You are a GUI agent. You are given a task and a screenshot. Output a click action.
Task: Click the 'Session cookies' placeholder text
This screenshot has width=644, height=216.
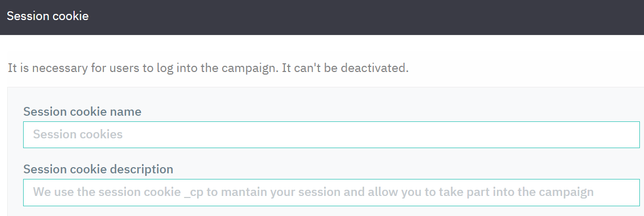click(x=78, y=135)
